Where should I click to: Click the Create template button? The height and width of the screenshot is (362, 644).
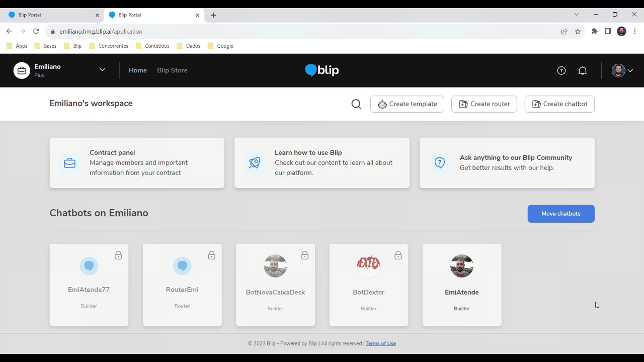407,104
